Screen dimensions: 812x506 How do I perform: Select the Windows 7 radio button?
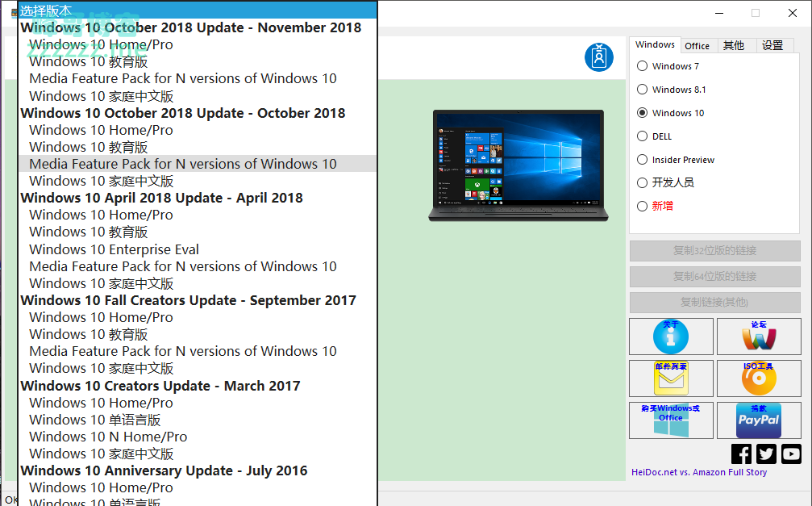click(x=642, y=66)
